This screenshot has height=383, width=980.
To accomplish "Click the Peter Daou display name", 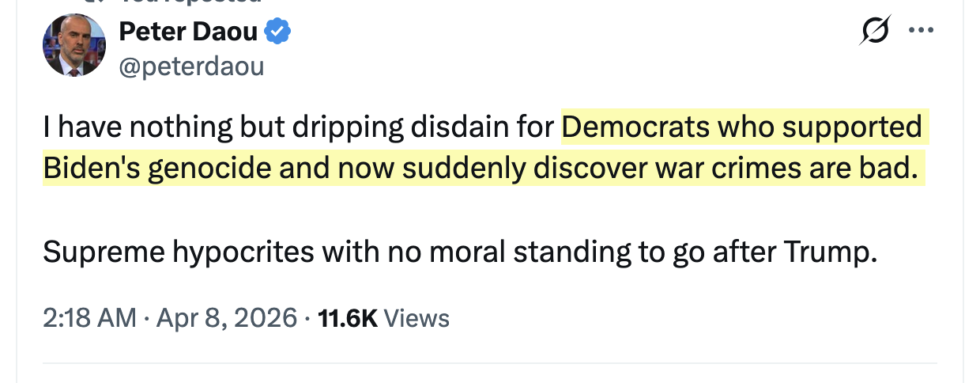I will 188,32.
